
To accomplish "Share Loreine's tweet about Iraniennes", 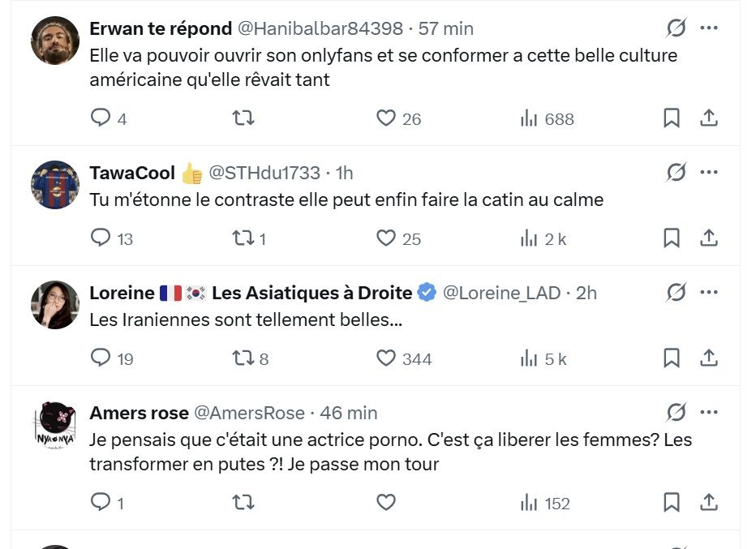I will coord(709,358).
